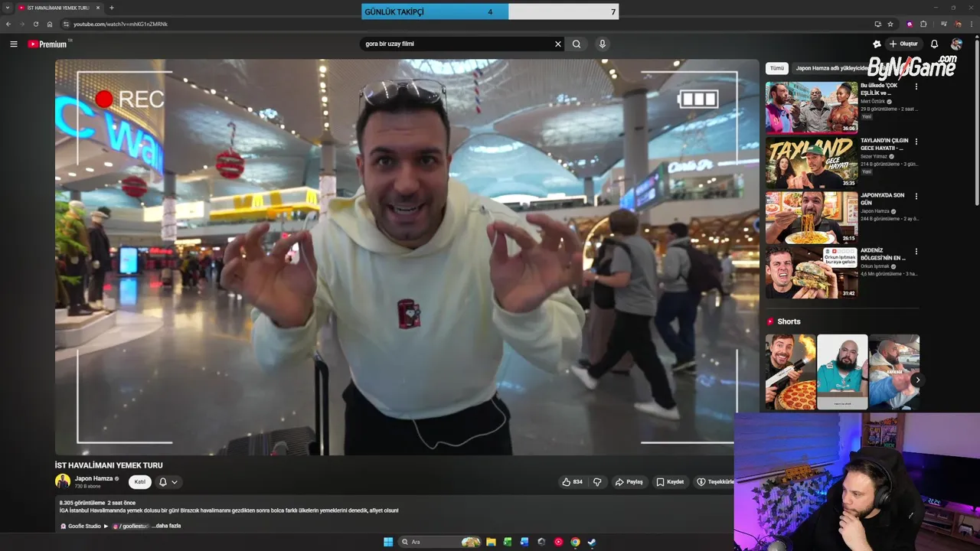Click the Paylaş share button
Screen dimensions: 980x551
[629, 482]
